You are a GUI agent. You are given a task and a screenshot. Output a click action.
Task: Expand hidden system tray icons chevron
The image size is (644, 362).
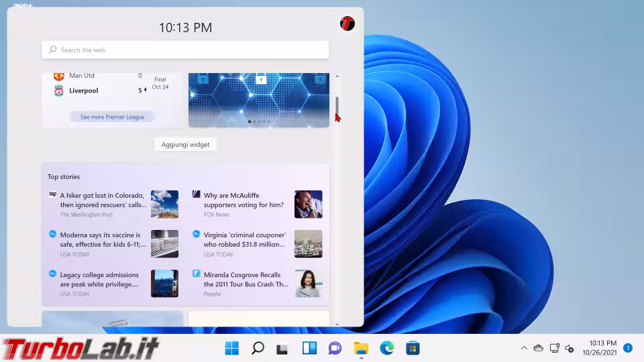pos(524,348)
